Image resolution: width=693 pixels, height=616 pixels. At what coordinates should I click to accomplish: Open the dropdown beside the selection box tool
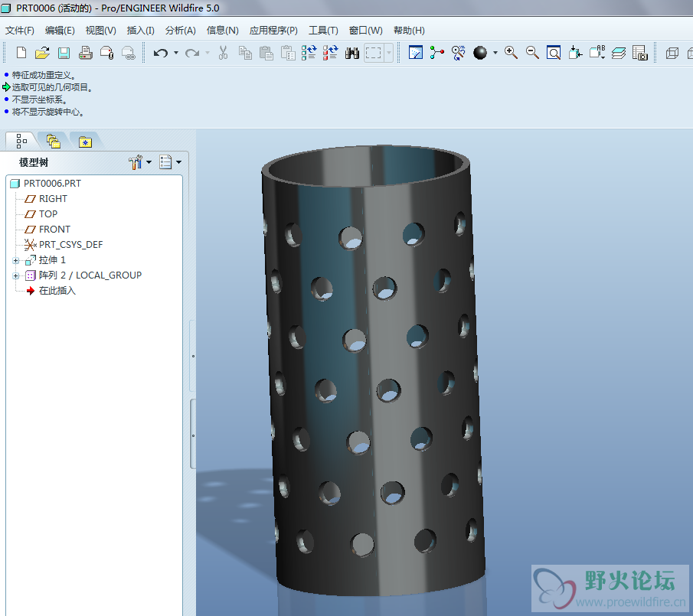(389, 53)
